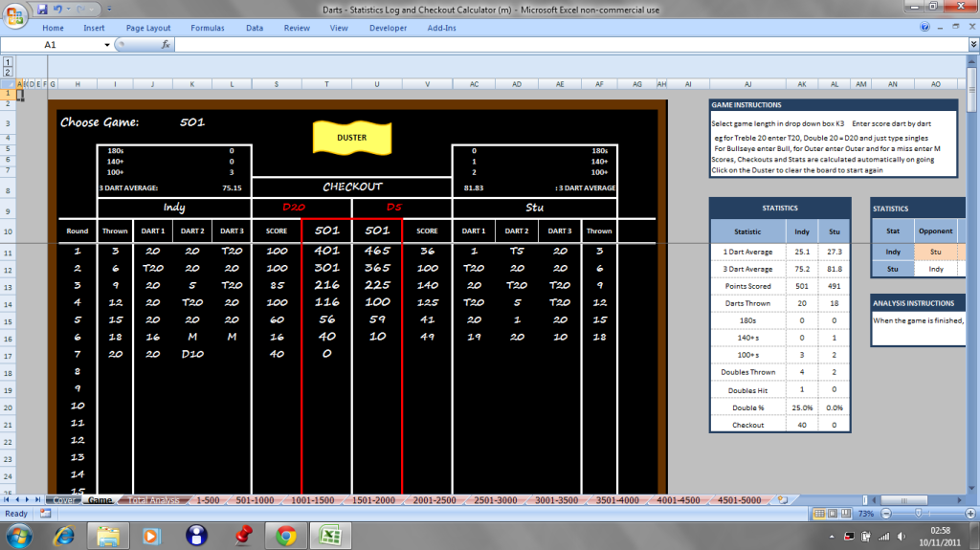
Task: Click the Insert Worksheet tab icon
Action: [782, 499]
